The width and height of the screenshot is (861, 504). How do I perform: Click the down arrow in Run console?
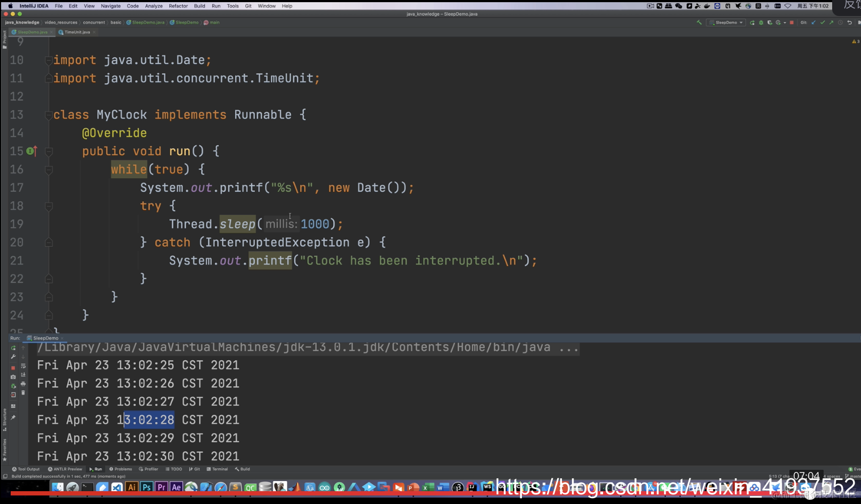pyautogui.click(x=23, y=357)
